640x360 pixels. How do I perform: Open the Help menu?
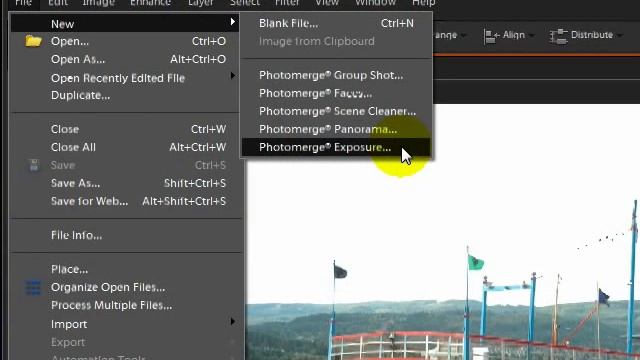(x=423, y=3)
